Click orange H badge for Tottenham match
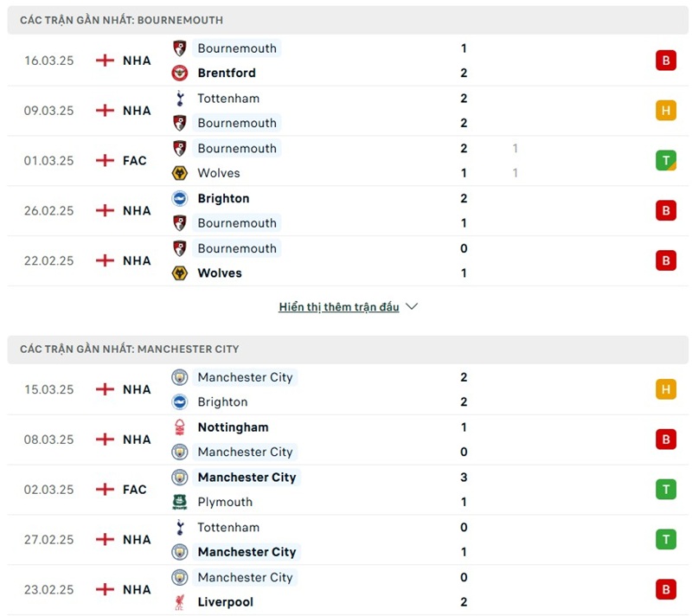 665,111
